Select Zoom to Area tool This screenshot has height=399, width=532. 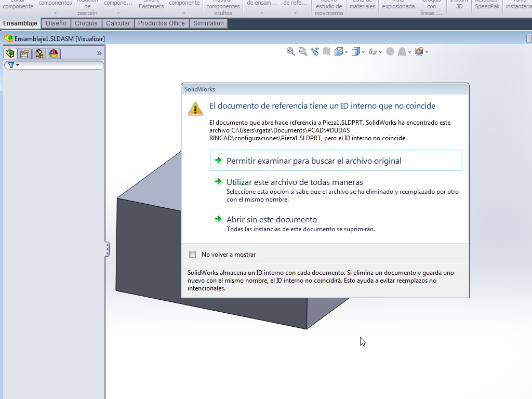pos(303,51)
